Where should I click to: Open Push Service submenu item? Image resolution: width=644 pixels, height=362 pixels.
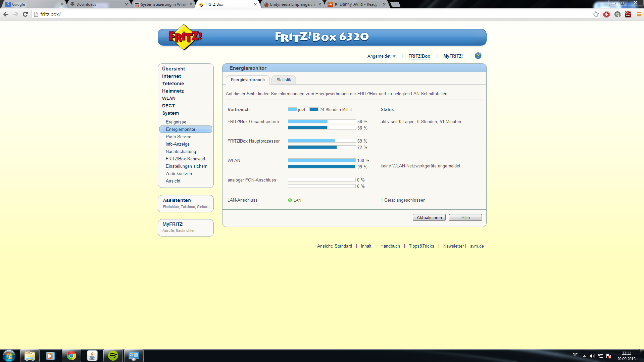(x=178, y=137)
